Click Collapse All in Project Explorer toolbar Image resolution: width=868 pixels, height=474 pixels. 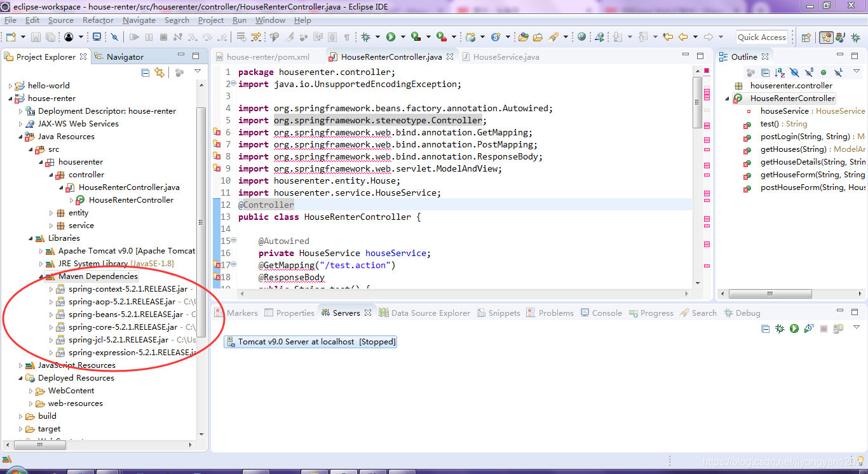tap(146, 72)
